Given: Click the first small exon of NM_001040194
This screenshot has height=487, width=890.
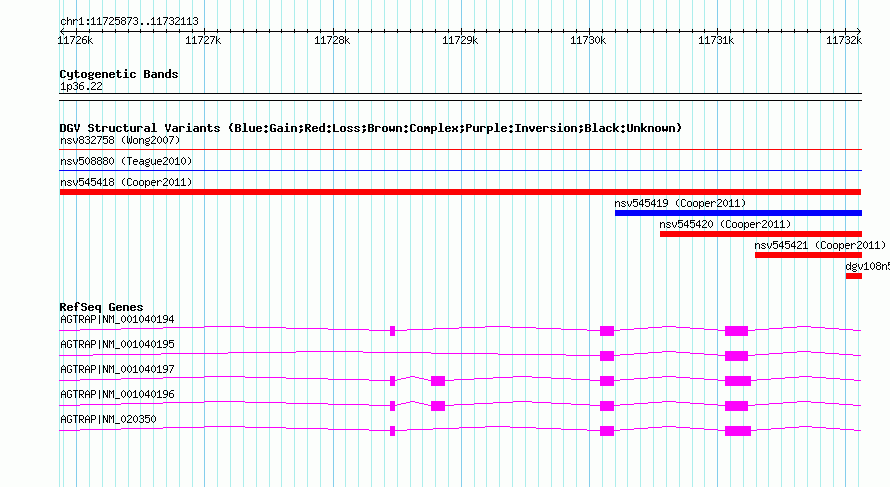Looking at the screenshot, I should tap(392, 331).
